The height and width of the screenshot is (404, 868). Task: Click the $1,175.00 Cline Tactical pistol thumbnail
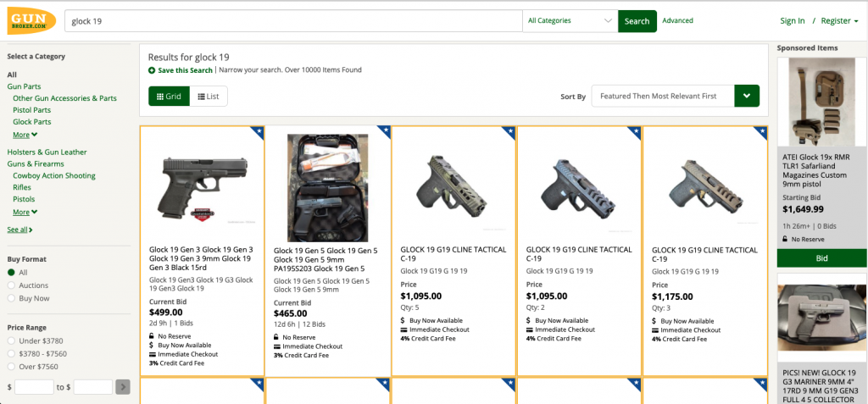pos(704,189)
